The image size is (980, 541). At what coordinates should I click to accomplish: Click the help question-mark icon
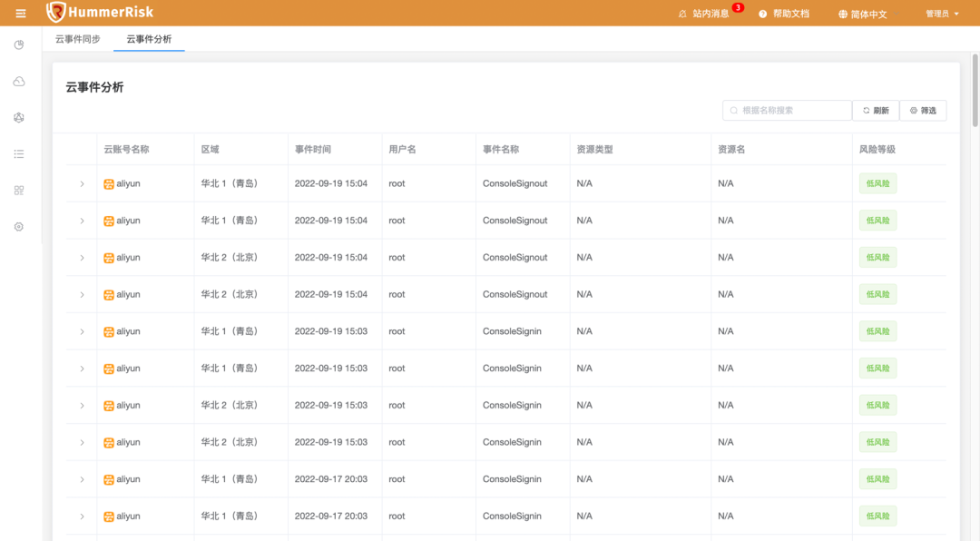coord(762,14)
